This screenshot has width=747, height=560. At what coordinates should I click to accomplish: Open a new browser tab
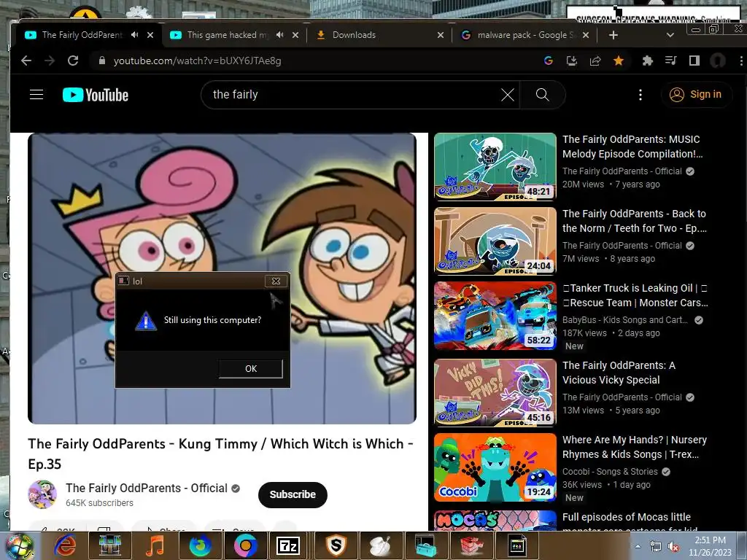tap(613, 35)
